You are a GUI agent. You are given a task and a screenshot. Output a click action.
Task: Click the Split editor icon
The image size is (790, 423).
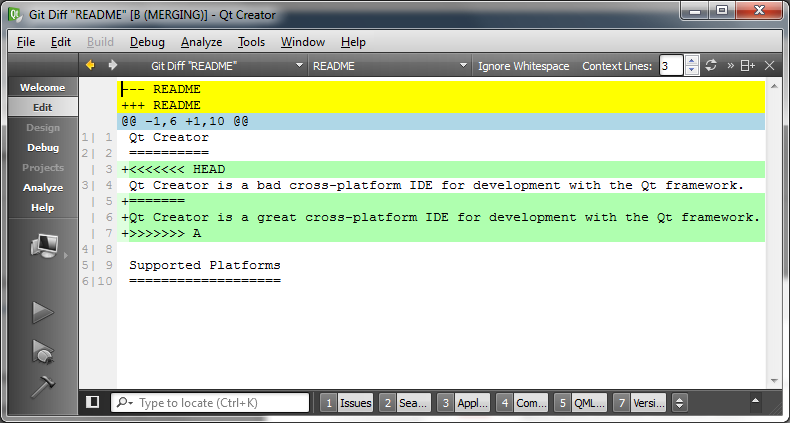pyautogui.click(x=747, y=66)
